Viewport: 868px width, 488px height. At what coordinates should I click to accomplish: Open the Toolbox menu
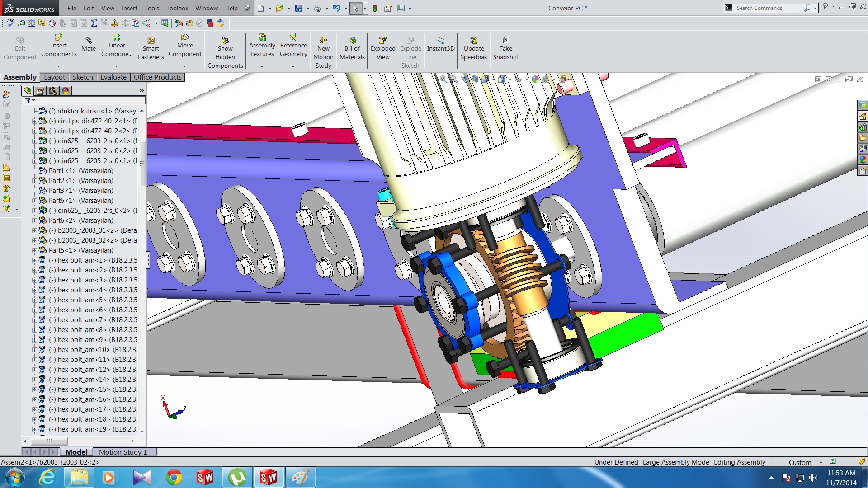(177, 8)
